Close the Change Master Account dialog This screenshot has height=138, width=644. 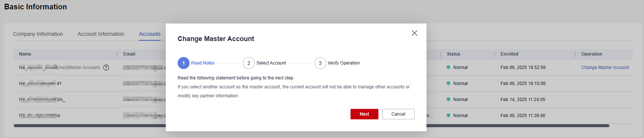coord(414,33)
